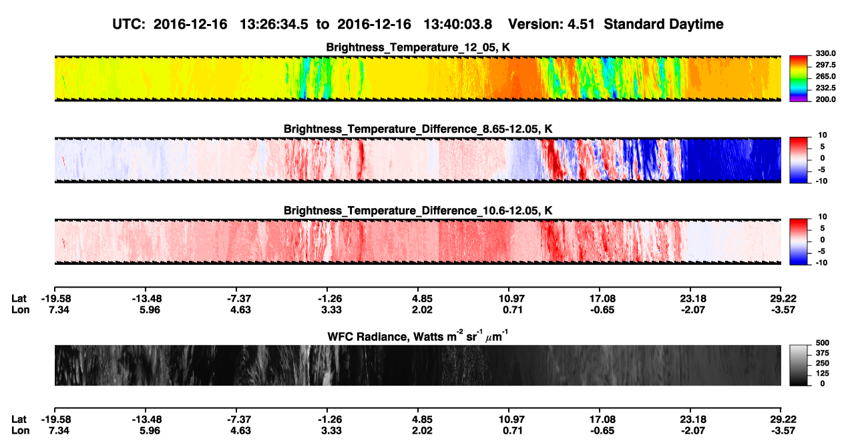
Task: Click latitude "17.08" on the upper axis
Action: point(600,299)
